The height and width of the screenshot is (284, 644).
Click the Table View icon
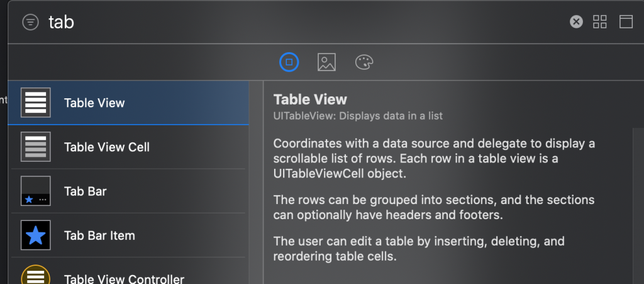coord(36,103)
